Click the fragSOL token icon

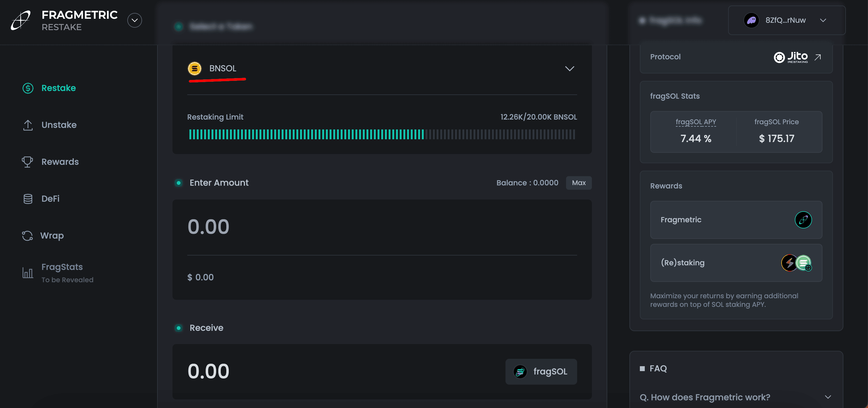[x=520, y=372]
